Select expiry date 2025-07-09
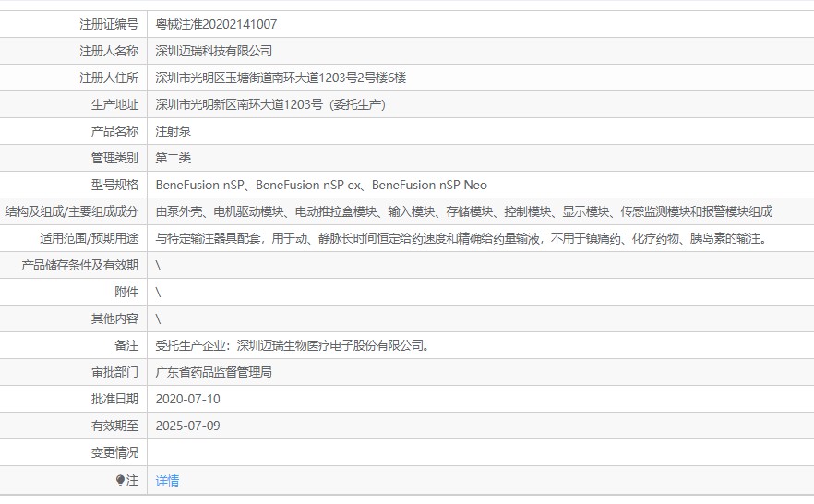 coord(188,426)
